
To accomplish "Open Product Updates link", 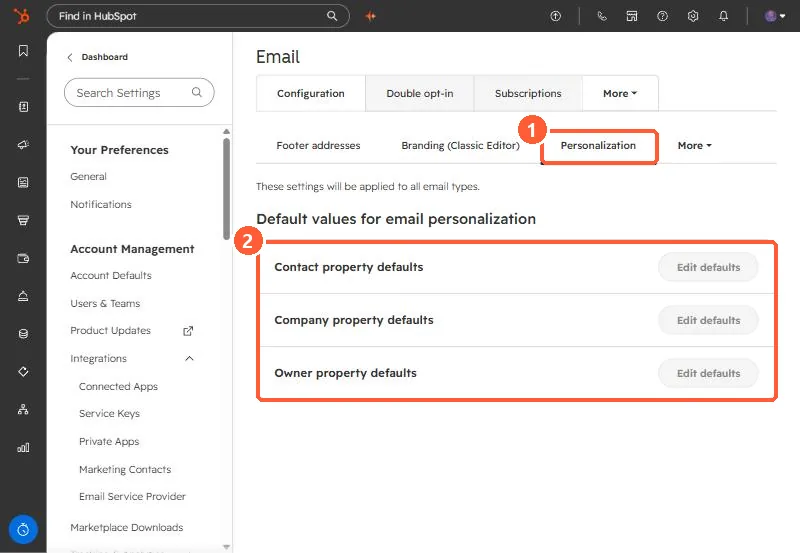I will click(110, 331).
